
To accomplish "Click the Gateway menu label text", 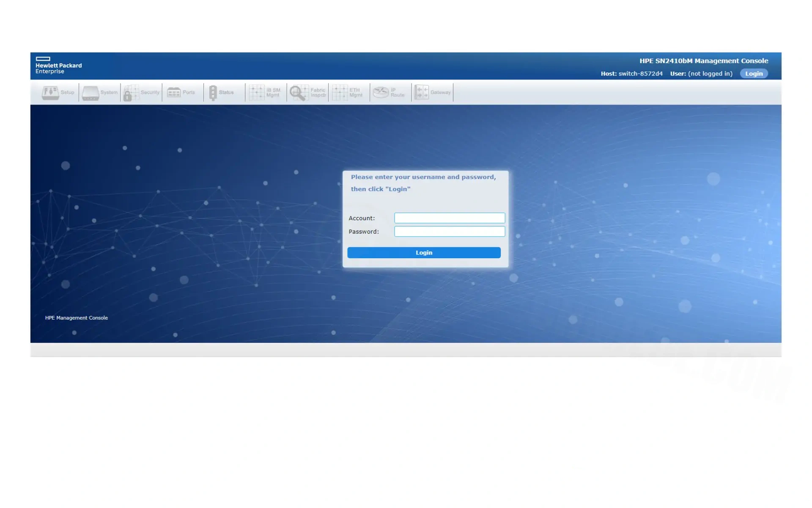I will pyautogui.click(x=440, y=92).
